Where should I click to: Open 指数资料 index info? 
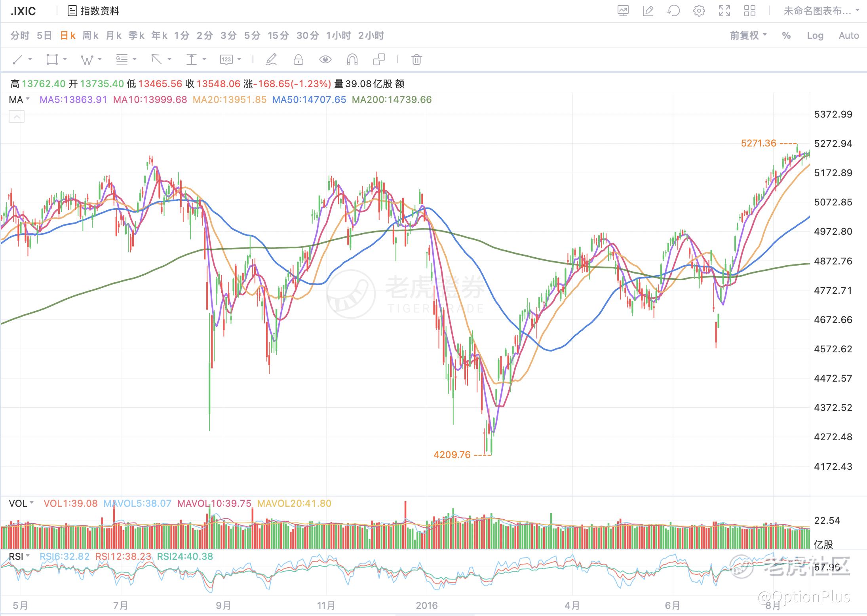[94, 11]
